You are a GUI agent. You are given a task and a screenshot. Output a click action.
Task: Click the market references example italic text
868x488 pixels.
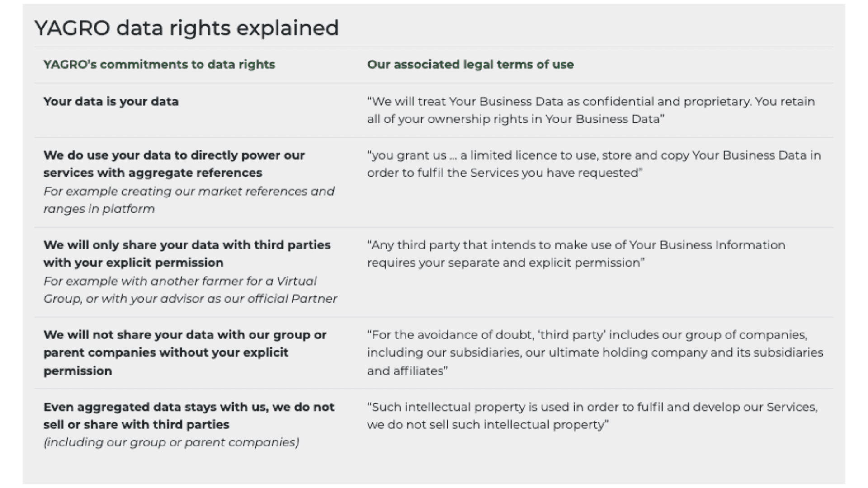tap(189, 200)
